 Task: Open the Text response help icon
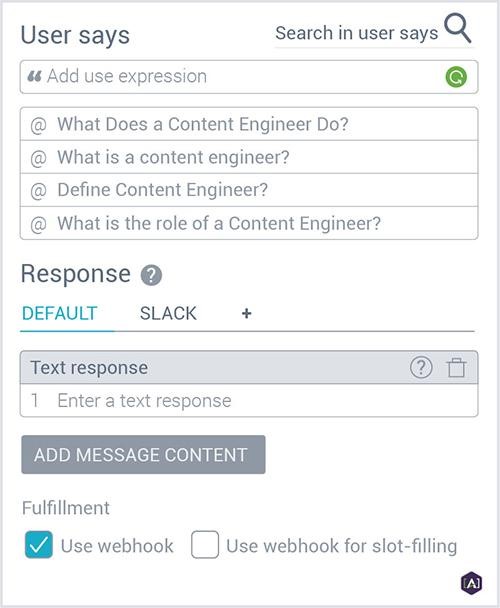coord(421,368)
